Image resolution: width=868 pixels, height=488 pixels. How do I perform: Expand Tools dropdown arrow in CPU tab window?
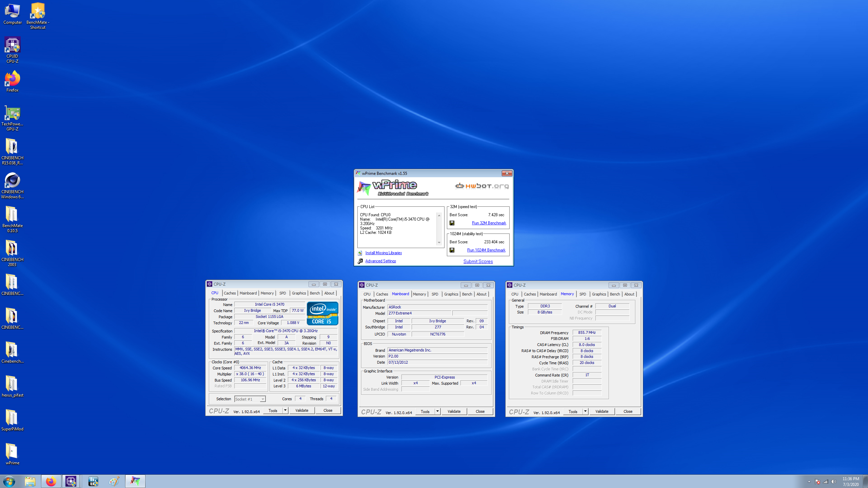click(285, 410)
